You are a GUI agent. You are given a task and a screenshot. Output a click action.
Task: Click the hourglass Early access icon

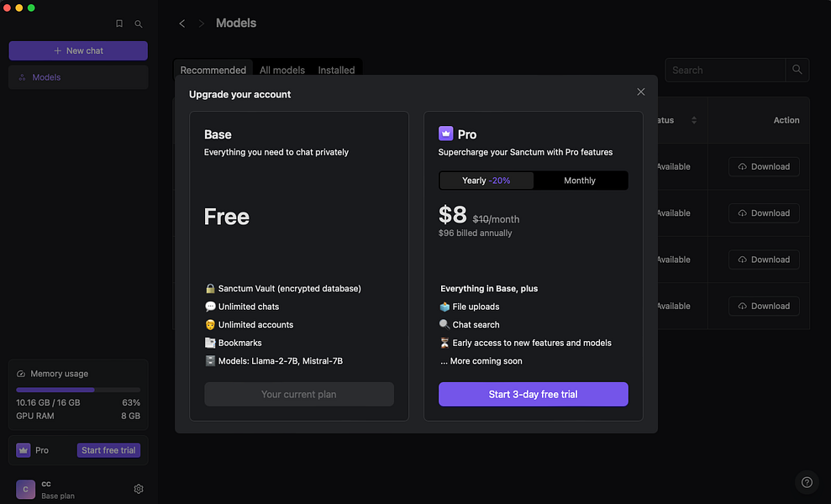click(444, 343)
